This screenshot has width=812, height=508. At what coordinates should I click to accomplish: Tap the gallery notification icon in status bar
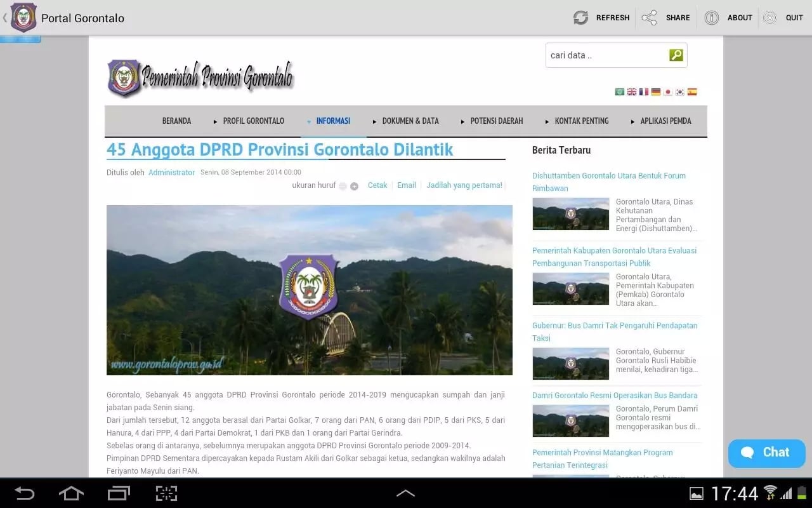[x=697, y=493]
